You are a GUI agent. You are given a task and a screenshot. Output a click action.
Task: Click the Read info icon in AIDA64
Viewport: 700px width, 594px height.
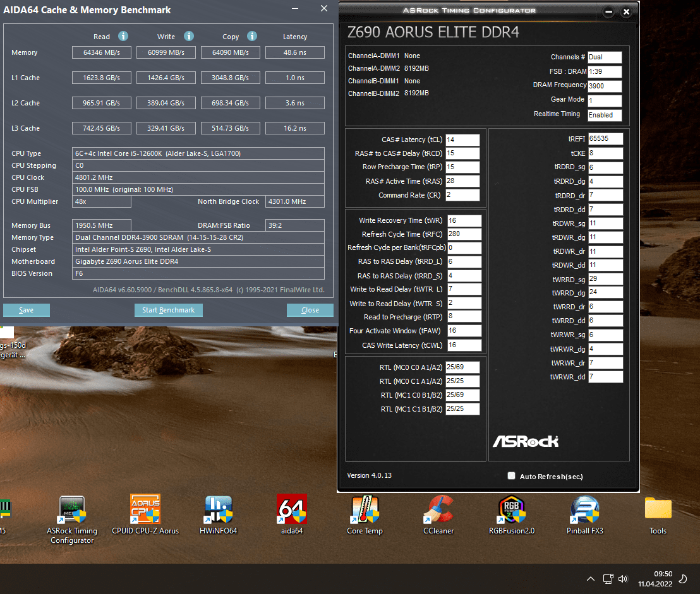point(123,36)
